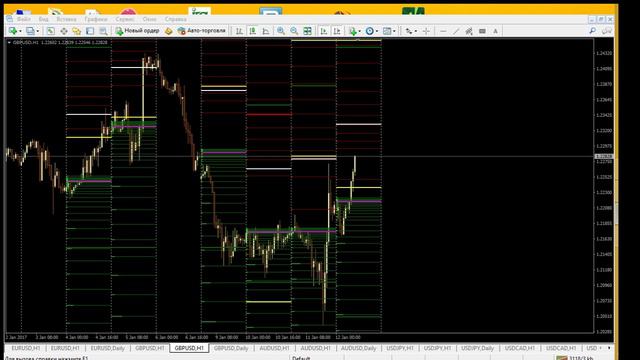Tile chart windows with the grid icon

tap(307, 31)
